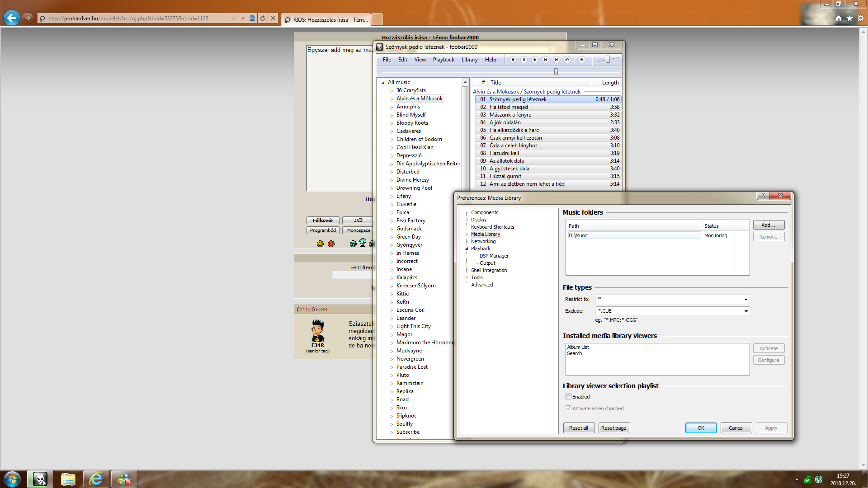Open the Exclude dropdown
The width and height of the screenshot is (868, 488).
click(746, 311)
